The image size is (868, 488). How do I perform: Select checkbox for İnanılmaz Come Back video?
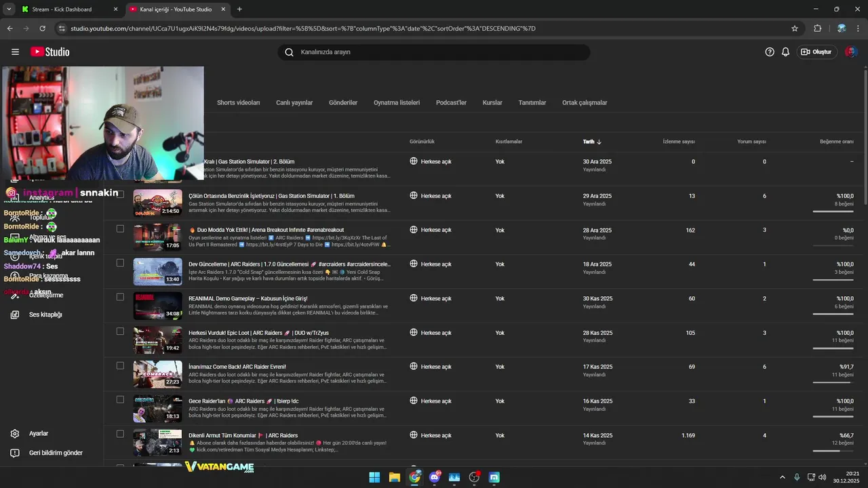[120, 365]
